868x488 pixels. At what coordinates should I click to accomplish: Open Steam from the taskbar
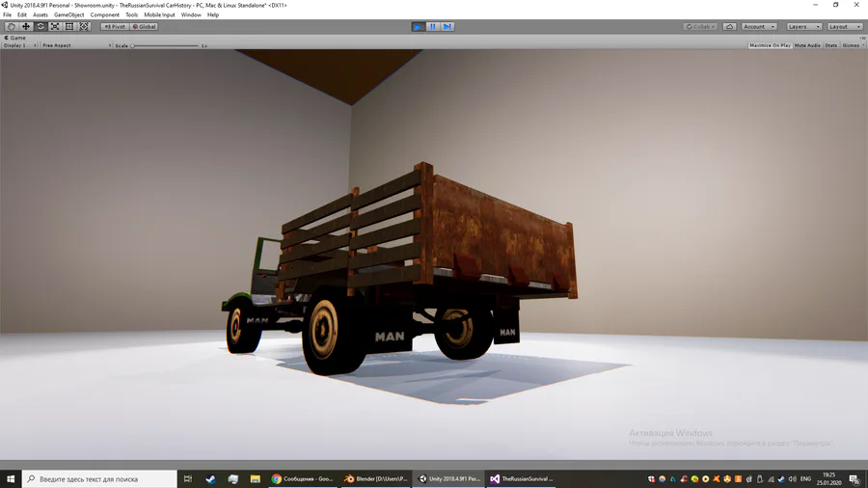point(210,479)
